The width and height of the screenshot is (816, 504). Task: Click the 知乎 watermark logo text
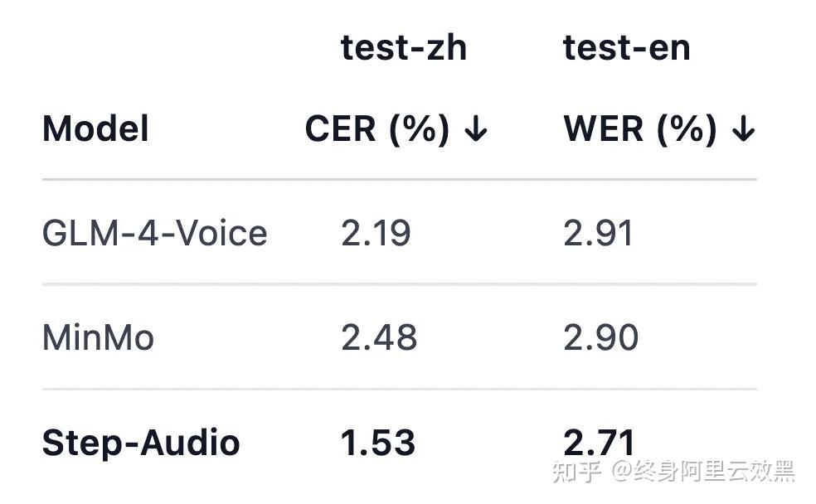[x=576, y=472]
